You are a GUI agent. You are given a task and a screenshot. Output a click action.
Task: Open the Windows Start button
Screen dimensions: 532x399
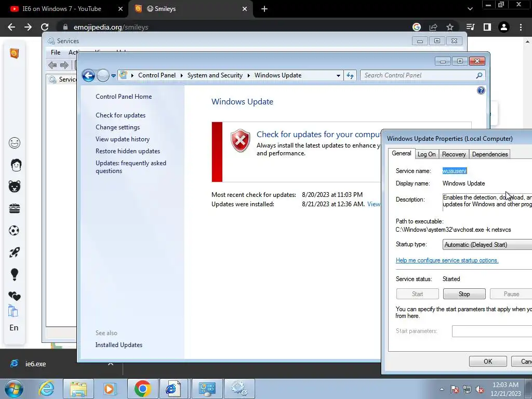pos(14,389)
